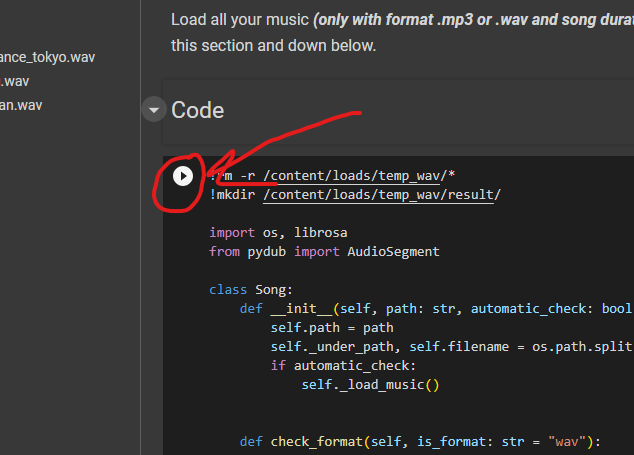The height and width of the screenshot is (455, 634).
Task: Click the 'self._load_music()' call
Action: tap(370, 384)
